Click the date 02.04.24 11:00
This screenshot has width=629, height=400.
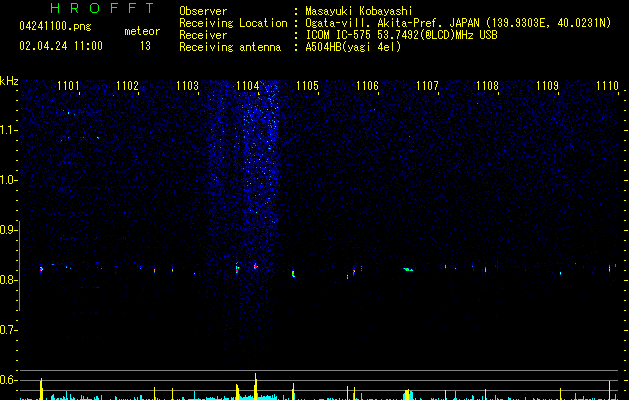point(61,46)
